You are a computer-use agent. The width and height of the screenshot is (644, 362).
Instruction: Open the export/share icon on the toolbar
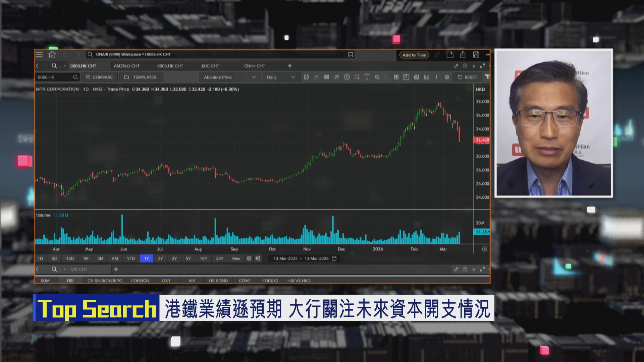pos(463,54)
